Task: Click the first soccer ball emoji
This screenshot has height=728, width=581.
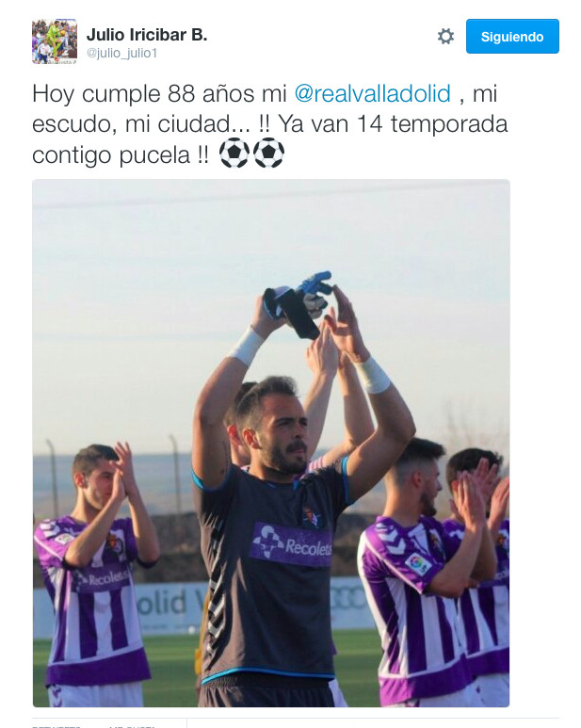Action: point(234,154)
